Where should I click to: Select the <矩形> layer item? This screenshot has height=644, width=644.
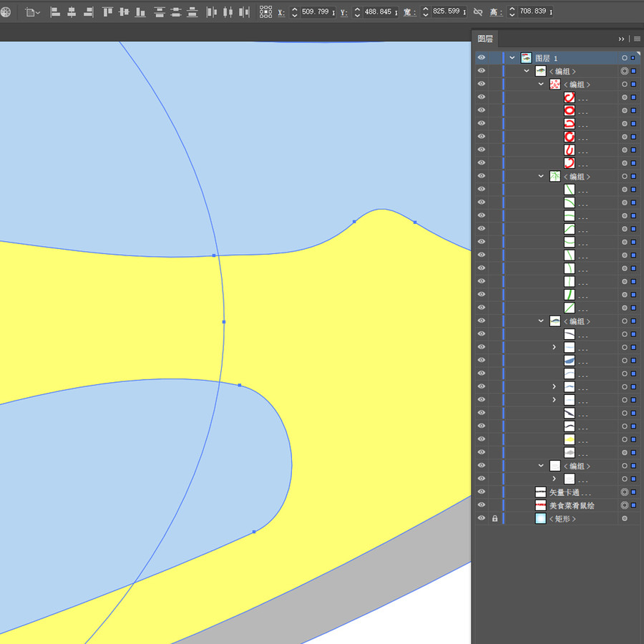[x=557, y=518]
